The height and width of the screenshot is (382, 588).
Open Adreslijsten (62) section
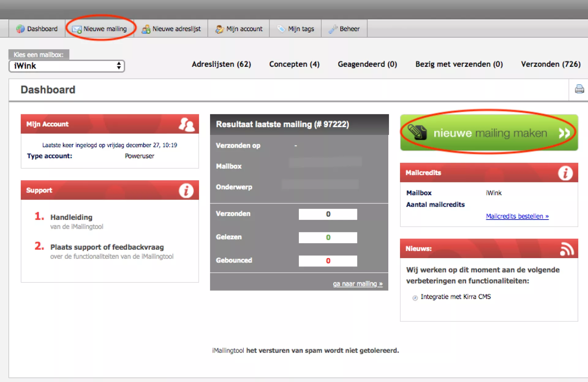221,64
